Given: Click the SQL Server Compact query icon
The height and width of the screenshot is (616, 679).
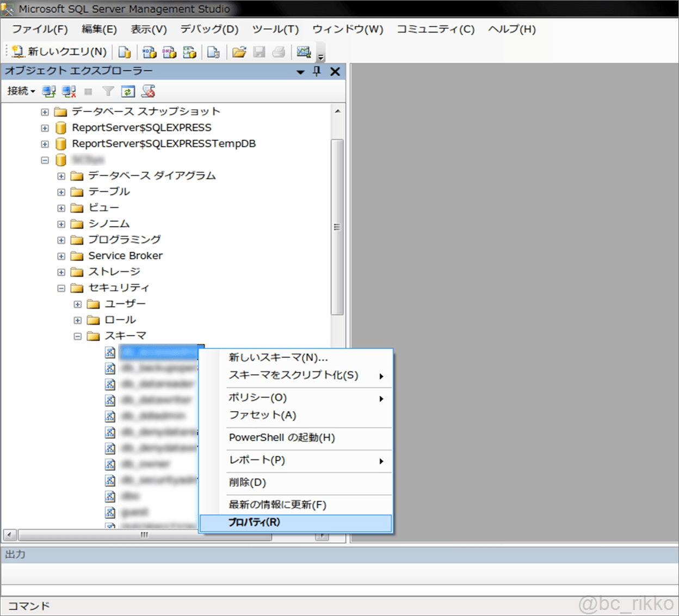Looking at the screenshot, I should point(213,52).
